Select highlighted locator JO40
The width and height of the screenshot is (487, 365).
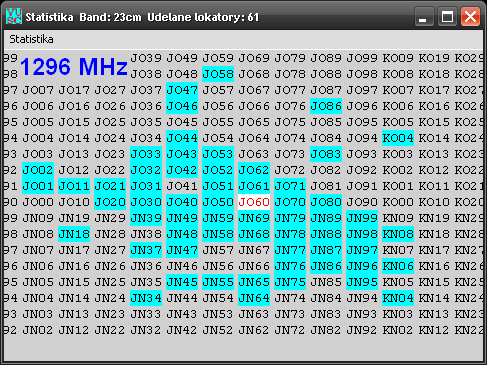coord(182,202)
